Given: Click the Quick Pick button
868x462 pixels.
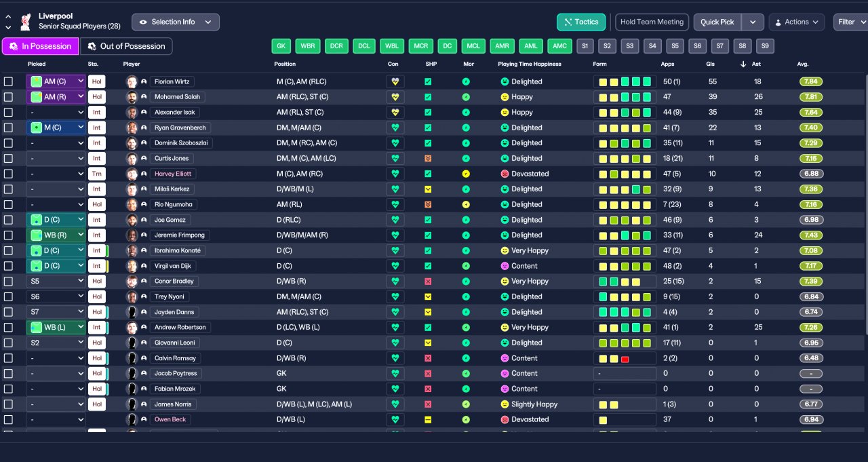Looking at the screenshot, I should point(717,22).
